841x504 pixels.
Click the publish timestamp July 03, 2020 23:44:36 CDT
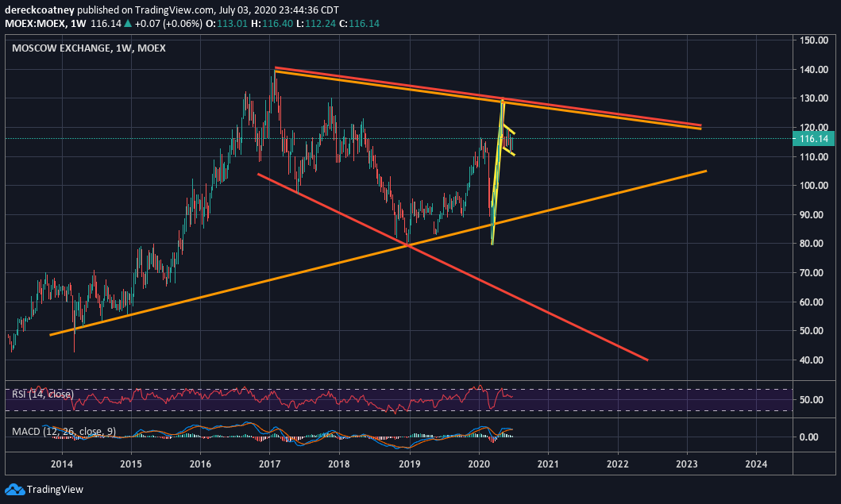click(279, 10)
